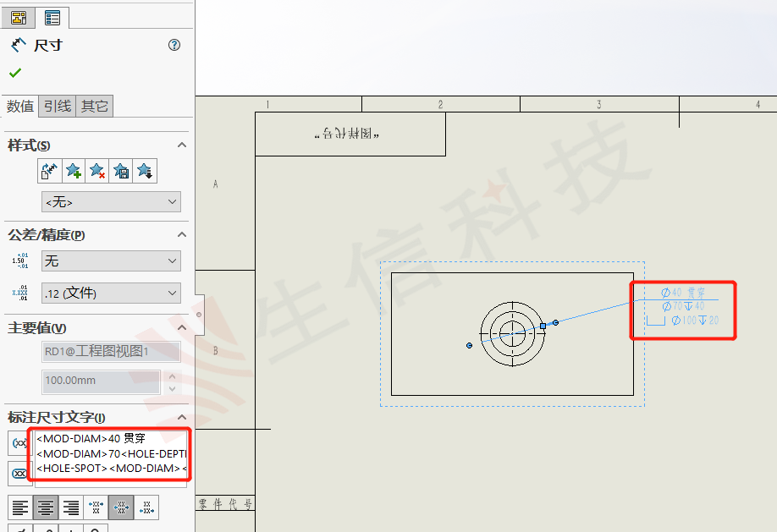Click the RD1@工程图视图1 name field
This screenshot has width=777, height=532.
pos(111,352)
